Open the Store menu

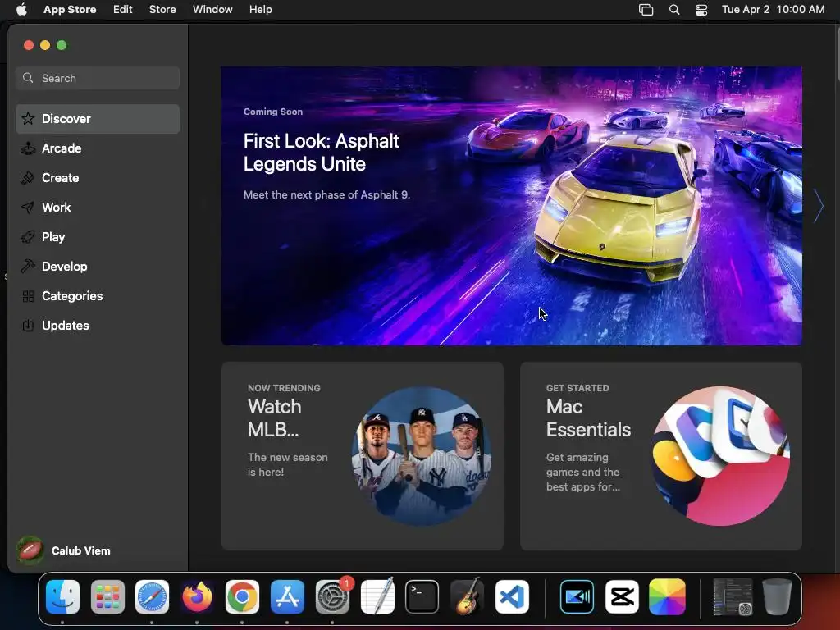tap(162, 10)
